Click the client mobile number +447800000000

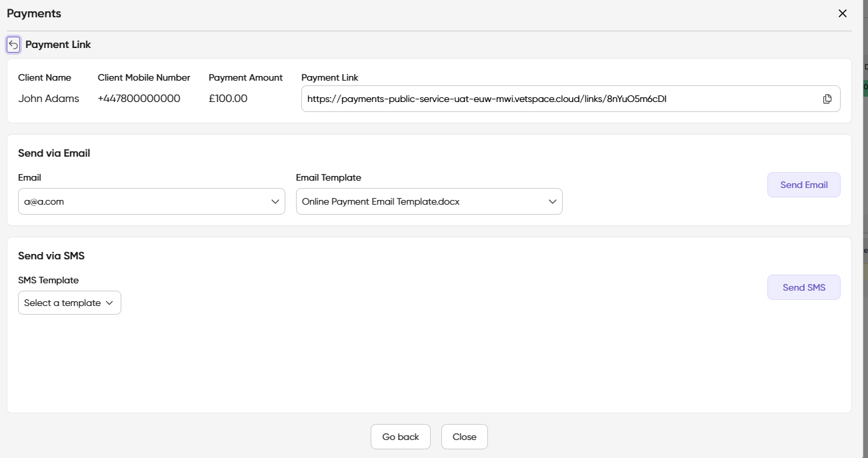point(139,99)
